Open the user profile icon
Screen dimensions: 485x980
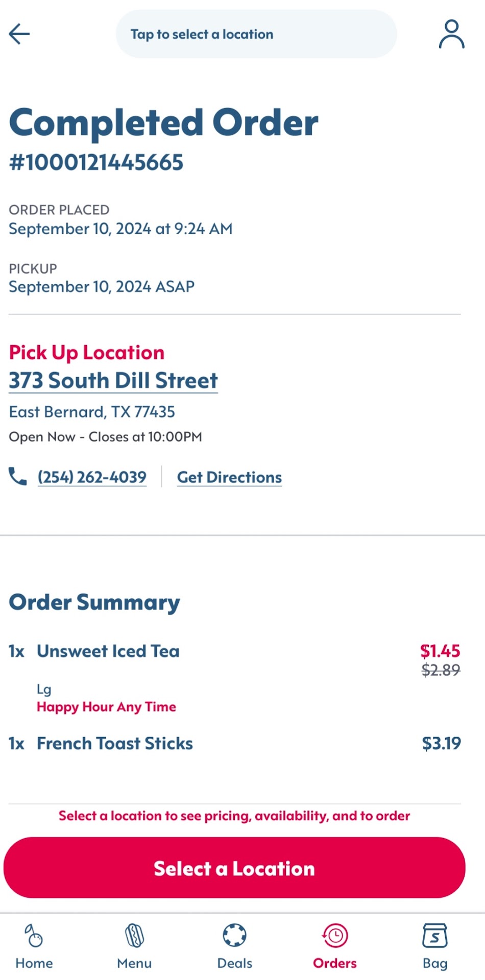coord(451,34)
